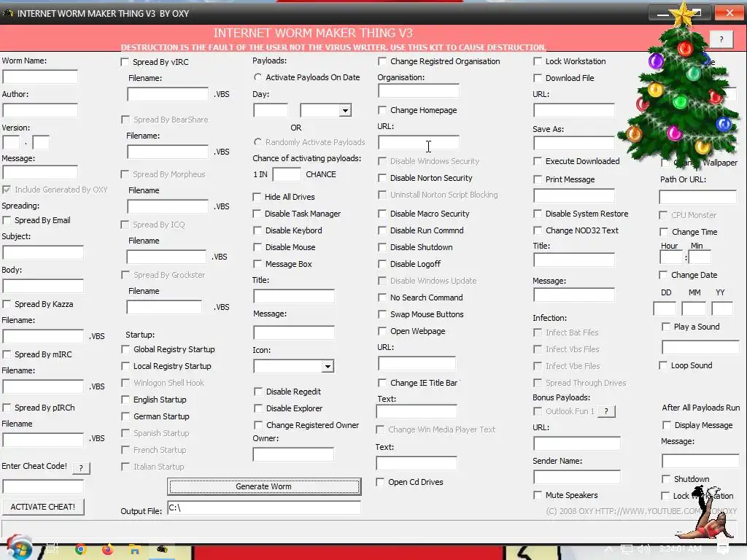Check Global Registry Startup
The image size is (747, 560).
tap(125, 349)
